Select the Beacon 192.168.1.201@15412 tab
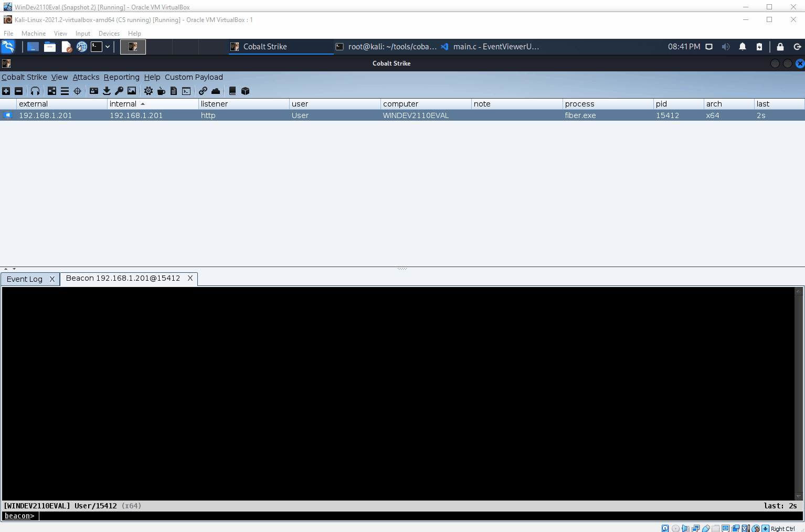Image resolution: width=805 pixels, height=532 pixels. pyautogui.click(x=123, y=278)
